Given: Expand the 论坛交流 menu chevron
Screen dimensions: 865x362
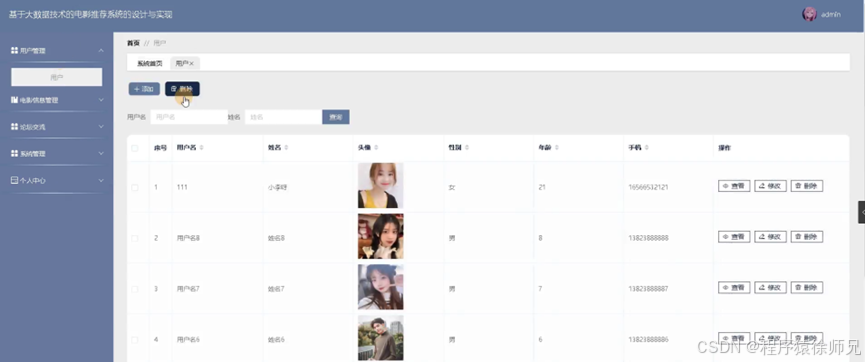Looking at the screenshot, I should click(x=101, y=126).
